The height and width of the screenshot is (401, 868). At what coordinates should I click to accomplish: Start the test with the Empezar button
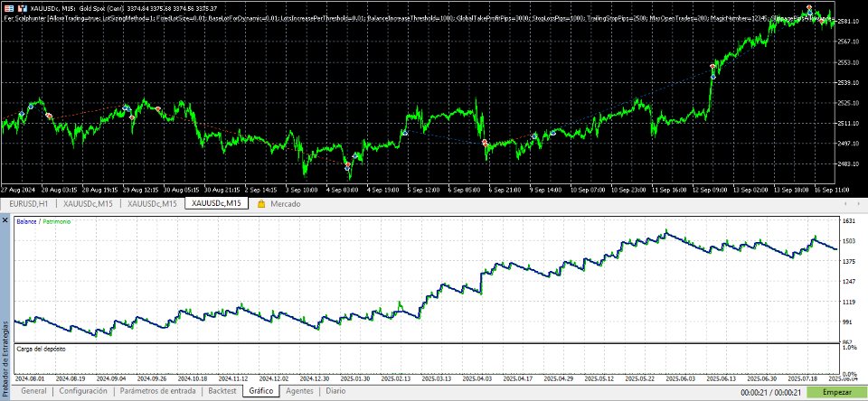836,392
